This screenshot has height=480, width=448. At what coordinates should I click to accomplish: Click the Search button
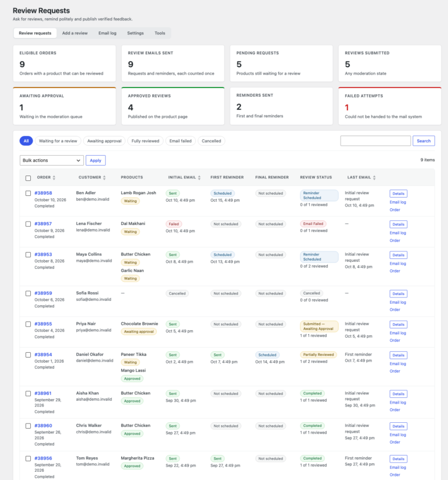[424, 141]
